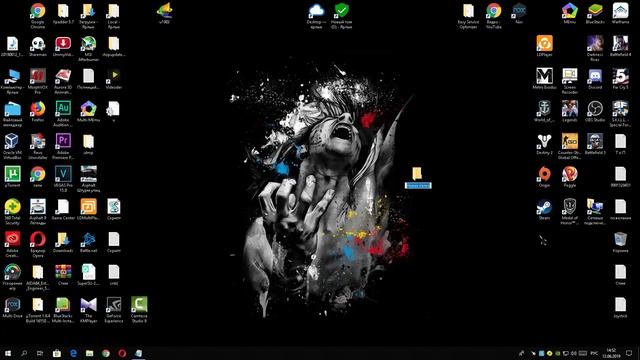Launch the Peggle shortcut
Screen dimensions: 640x360
[570, 177]
